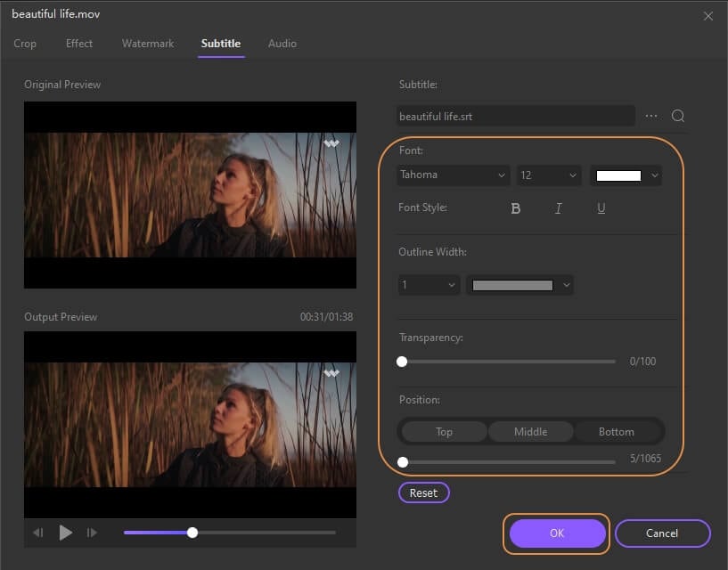Click the 0/100 transparency value
This screenshot has height=570, width=728.
(x=642, y=362)
